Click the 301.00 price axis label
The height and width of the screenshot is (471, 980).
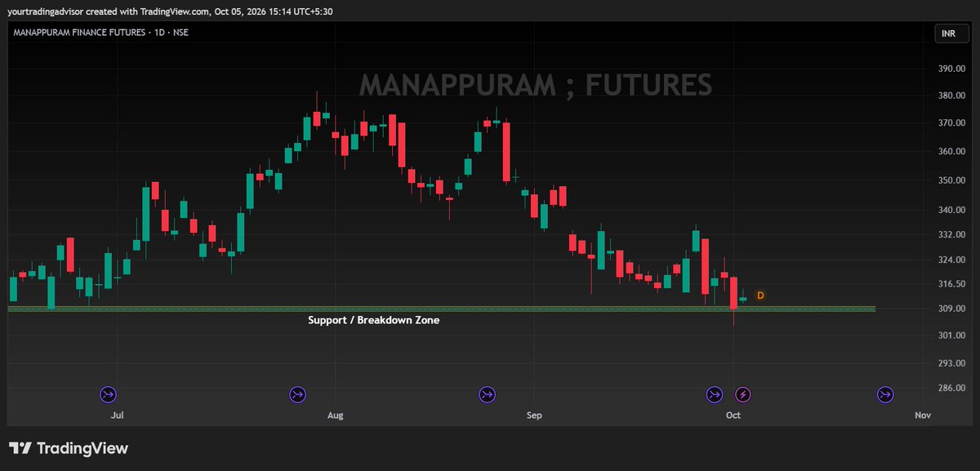[x=952, y=335]
